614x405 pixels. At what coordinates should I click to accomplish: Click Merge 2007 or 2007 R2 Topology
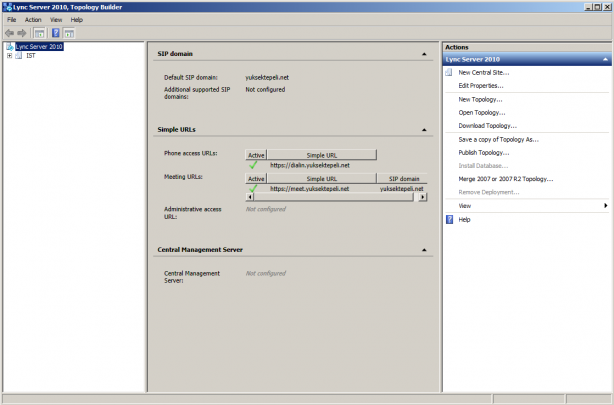(506, 179)
